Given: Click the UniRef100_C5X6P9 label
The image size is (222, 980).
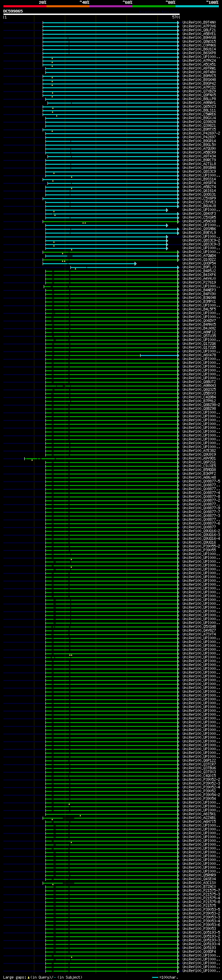Looking at the screenshot, I should tap(199, 198).
